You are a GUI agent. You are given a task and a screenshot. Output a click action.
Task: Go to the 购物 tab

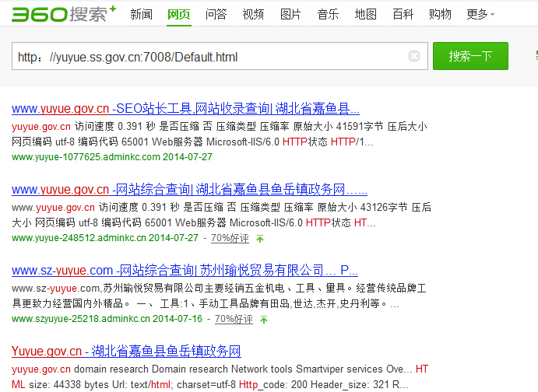440,14
